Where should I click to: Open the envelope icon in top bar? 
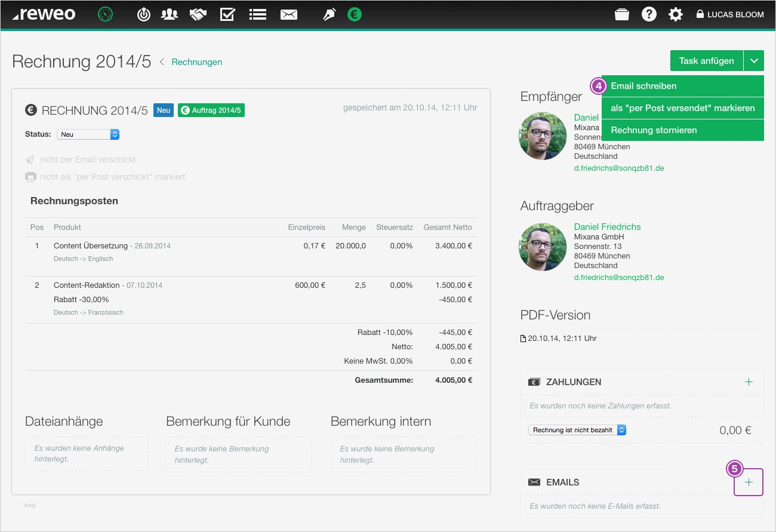[x=289, y=14]
